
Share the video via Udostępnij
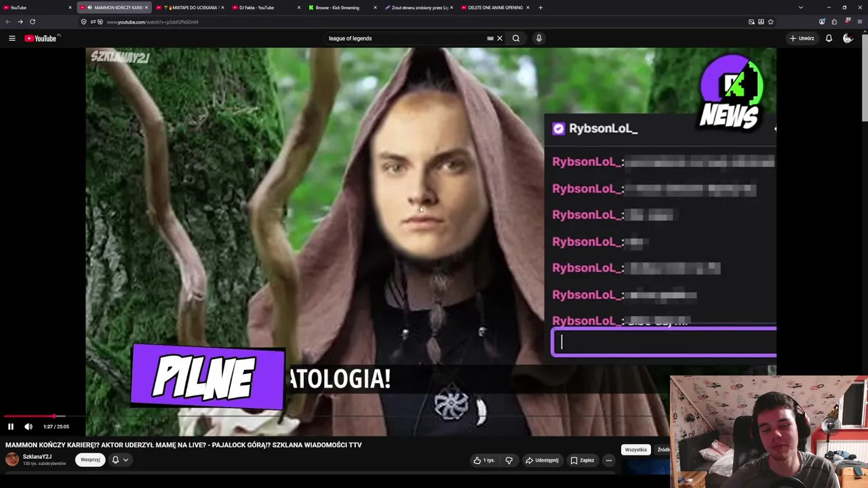coord(542,460)
